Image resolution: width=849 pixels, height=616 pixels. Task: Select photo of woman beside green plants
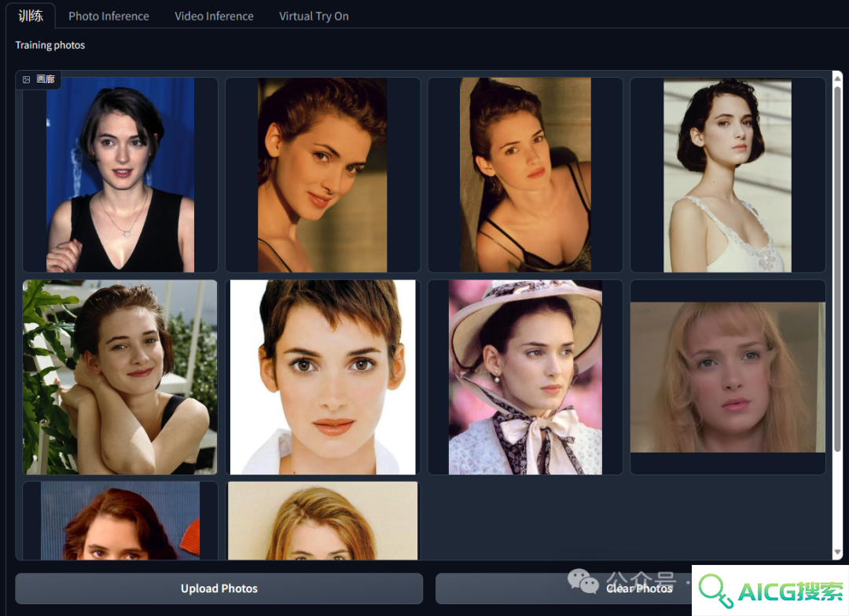(x=120, y=377)
